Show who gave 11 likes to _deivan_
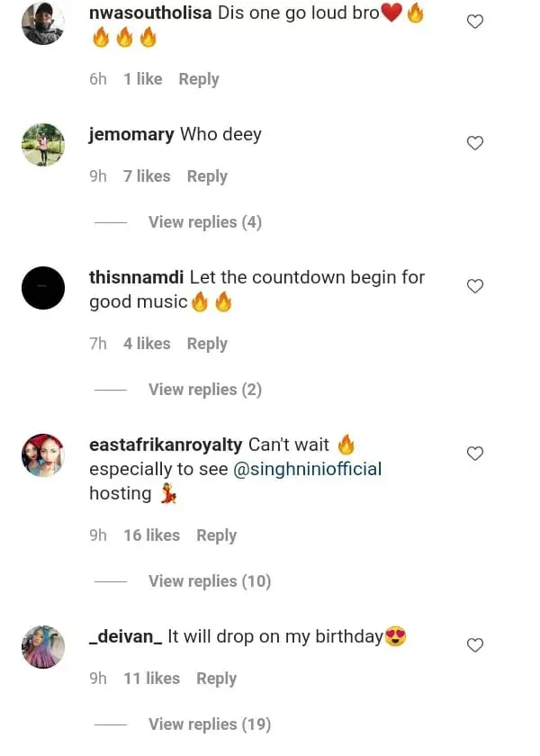This screenshot has width=540, height=756. point(151,679)
